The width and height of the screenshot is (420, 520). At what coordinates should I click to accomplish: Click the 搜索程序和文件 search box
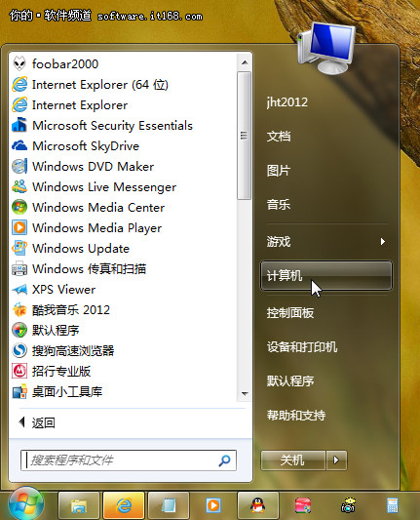[129, 460]
